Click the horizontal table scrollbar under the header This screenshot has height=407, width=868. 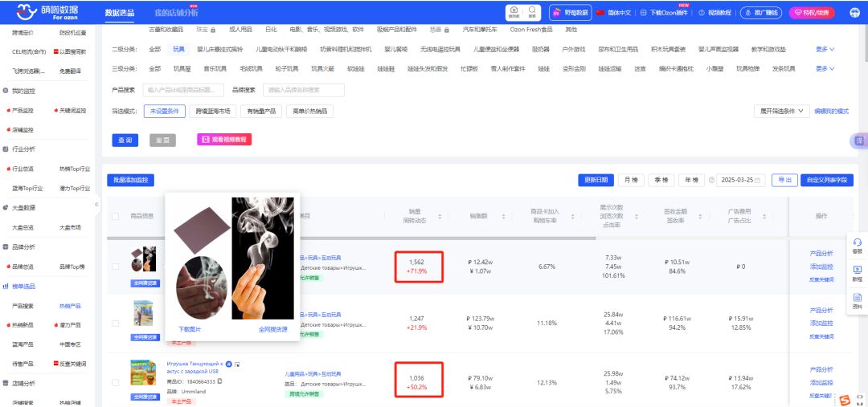pyautogui.click(x=351, y=238)
